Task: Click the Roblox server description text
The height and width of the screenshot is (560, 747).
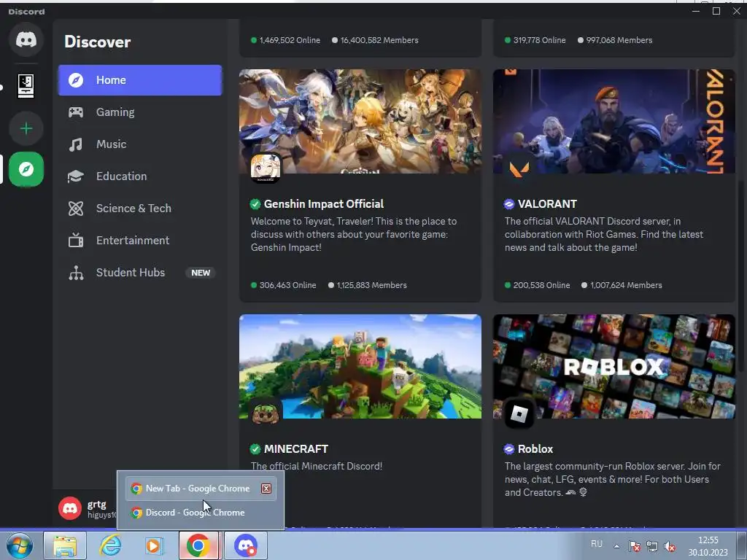Action: point(613,479)
